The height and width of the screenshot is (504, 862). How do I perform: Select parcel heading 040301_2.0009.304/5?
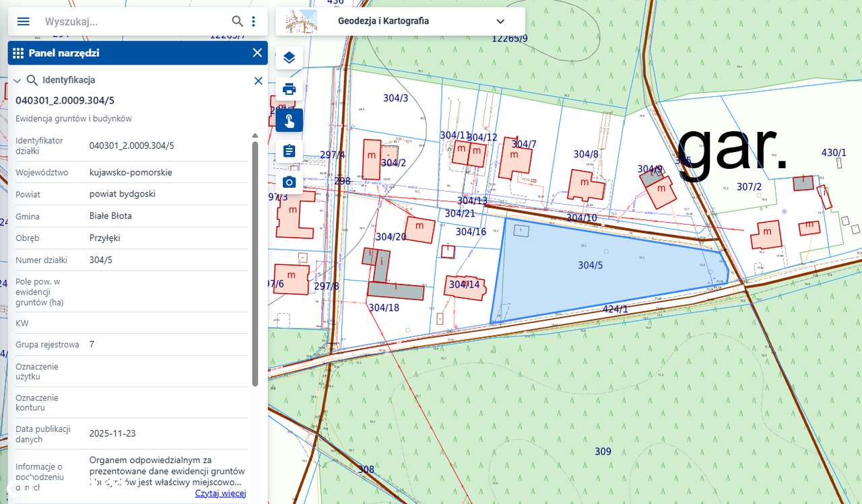tap(65, 101)
